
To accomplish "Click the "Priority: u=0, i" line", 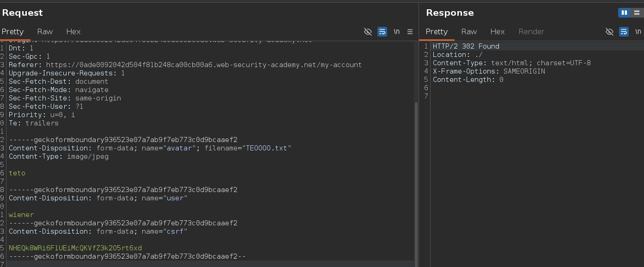I will pos(42,115).
